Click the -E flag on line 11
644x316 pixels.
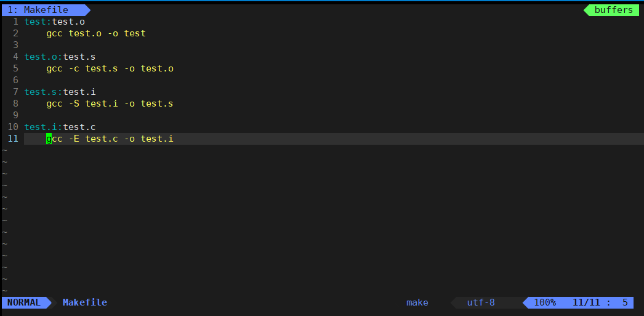(74, 139)
